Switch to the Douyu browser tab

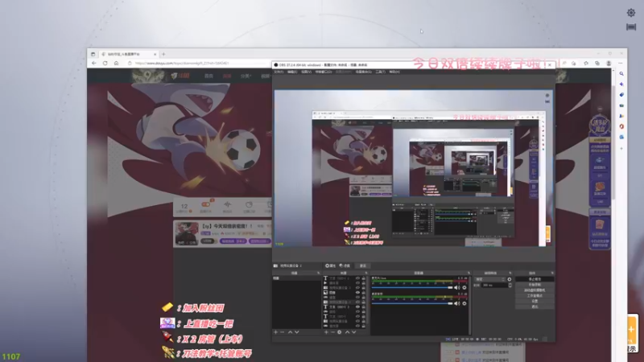[x=129, y=54]
